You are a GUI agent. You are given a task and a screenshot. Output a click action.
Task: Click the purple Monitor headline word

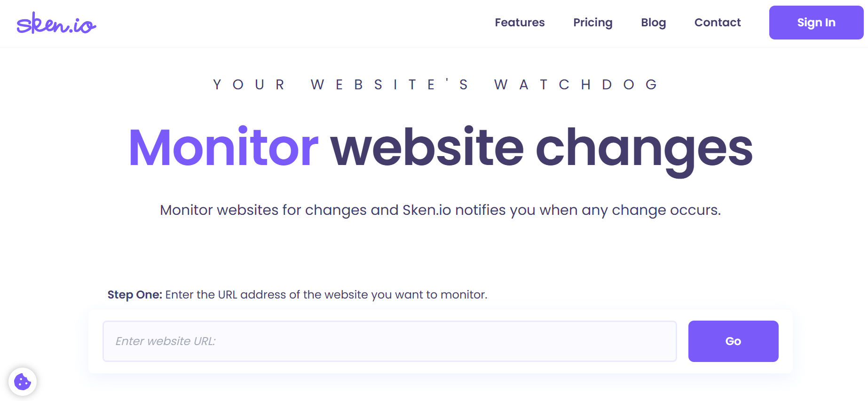tap(223, 148)
